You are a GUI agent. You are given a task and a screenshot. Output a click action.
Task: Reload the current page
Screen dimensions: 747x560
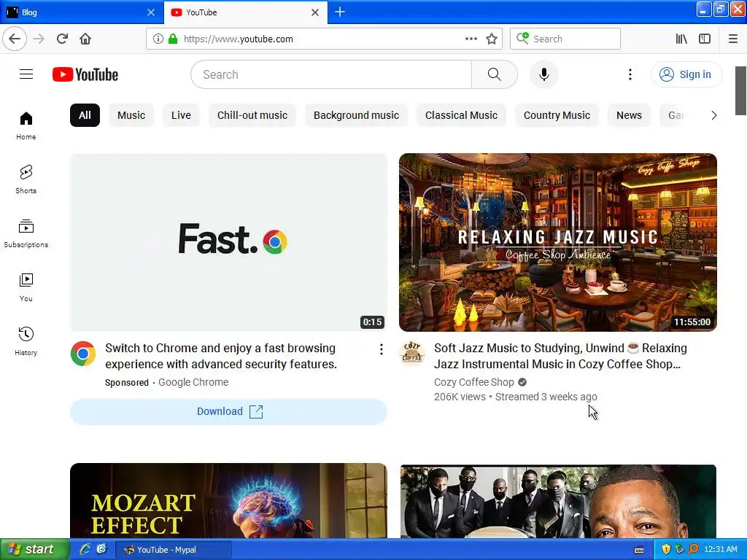click(x=62, y=39)
